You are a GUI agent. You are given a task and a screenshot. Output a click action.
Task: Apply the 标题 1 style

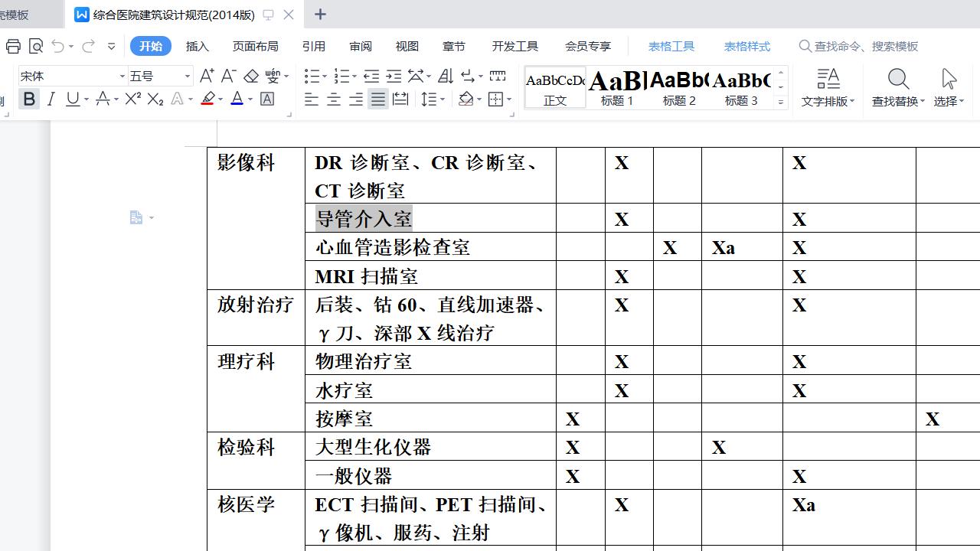coord(617,87)
